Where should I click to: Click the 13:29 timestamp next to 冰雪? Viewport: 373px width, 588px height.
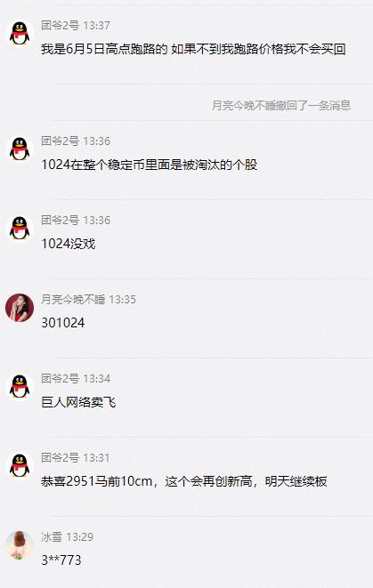pos(79,537)
